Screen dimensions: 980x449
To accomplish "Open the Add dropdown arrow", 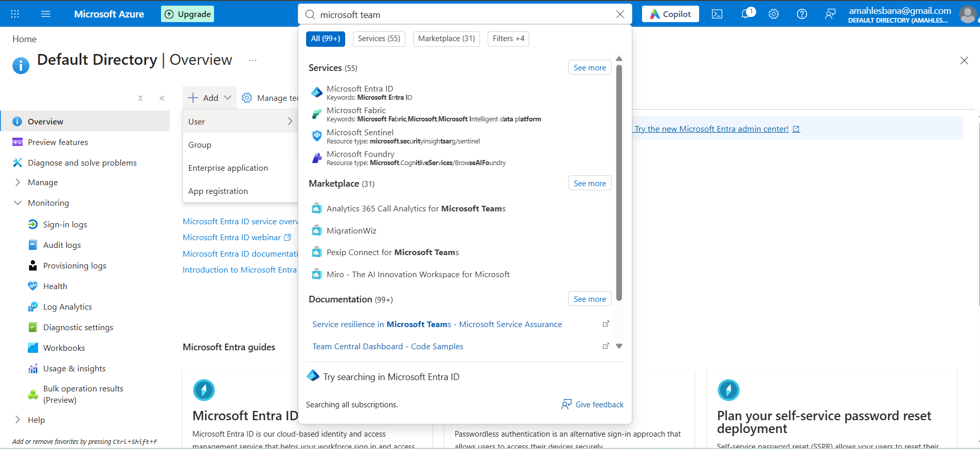I will 227,98.
